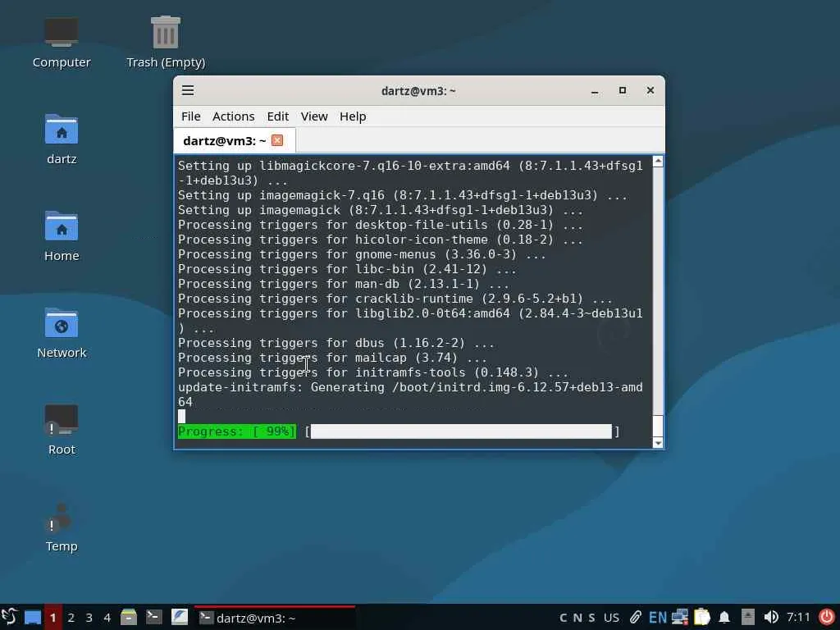Click the S scroll lock indicator
The height and width of the screenshot is (630, 840).
coord(591,618)
